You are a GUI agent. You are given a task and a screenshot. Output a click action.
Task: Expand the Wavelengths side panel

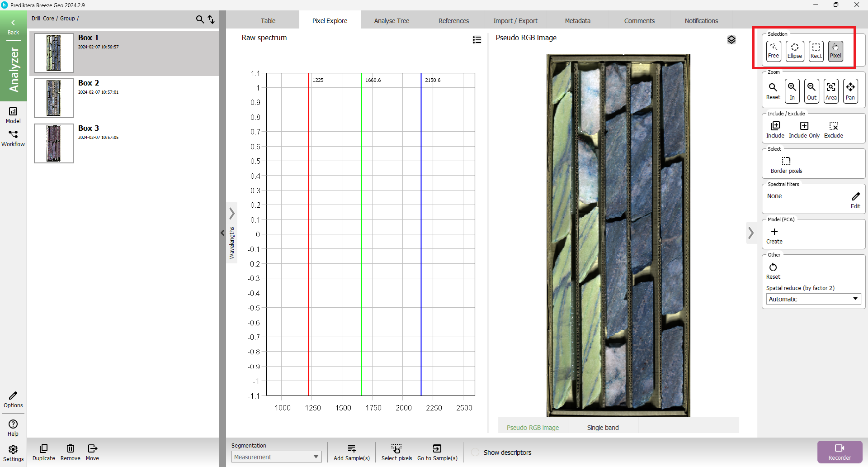(232, 213)
